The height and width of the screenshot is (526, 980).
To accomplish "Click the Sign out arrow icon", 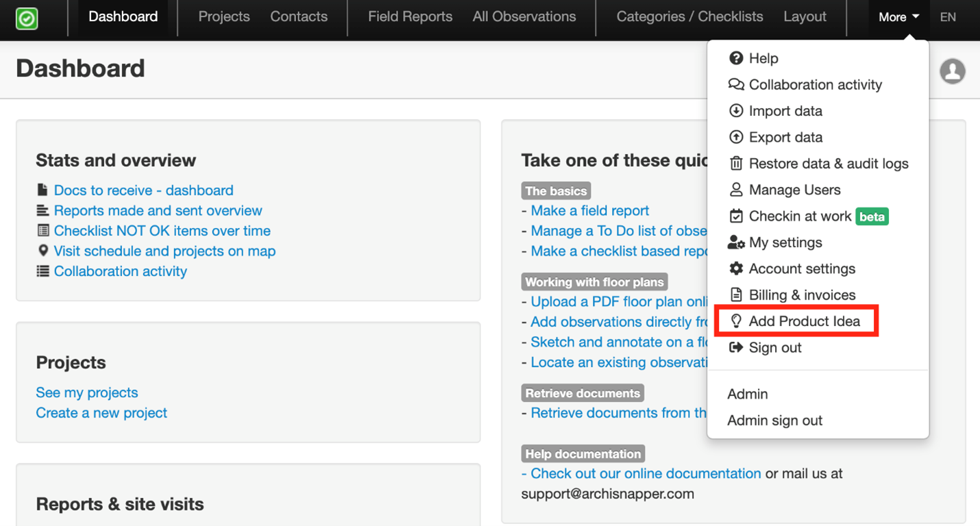I will 736,347.
